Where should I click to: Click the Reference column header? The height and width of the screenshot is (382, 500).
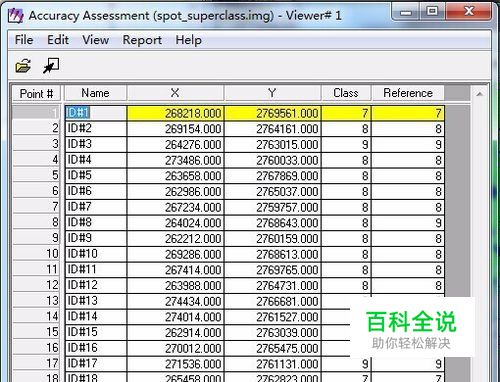(x=408, y=93)
